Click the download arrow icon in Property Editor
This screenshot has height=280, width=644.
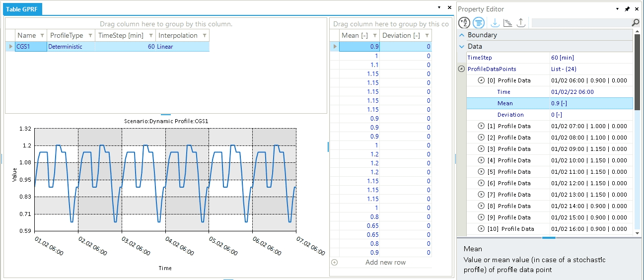pyautogui.click(x=495, y=22)
